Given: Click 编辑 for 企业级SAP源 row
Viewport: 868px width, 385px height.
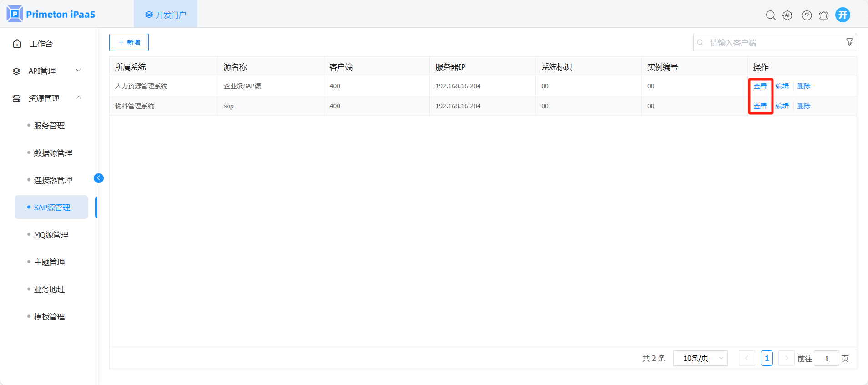Looking at the screenshot, I should (782, 86).
